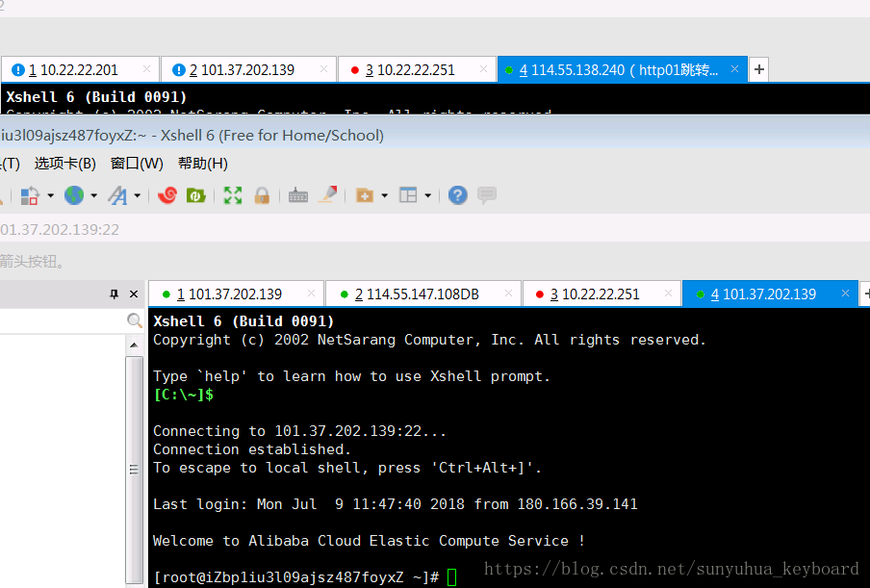Click the side panel search field
The width and height of the screenshot is (870, 588).
tap(63, 320)
